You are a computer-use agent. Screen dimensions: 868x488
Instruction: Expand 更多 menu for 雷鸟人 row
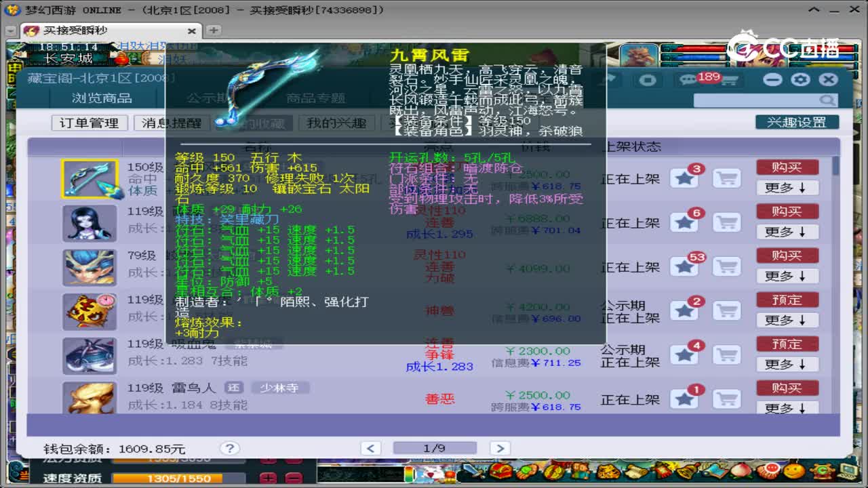(787, 408)
